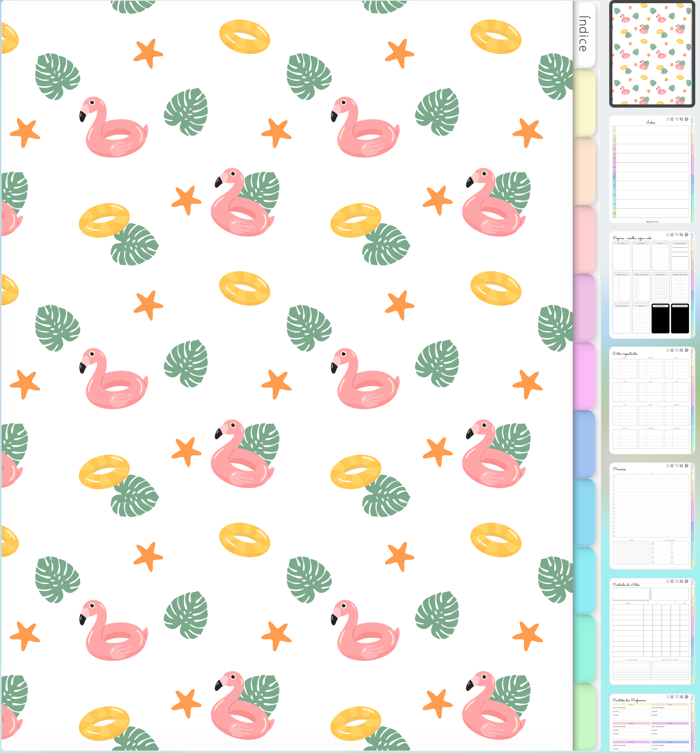Switch to the periwinkle blue divider tab

(584, 444)
